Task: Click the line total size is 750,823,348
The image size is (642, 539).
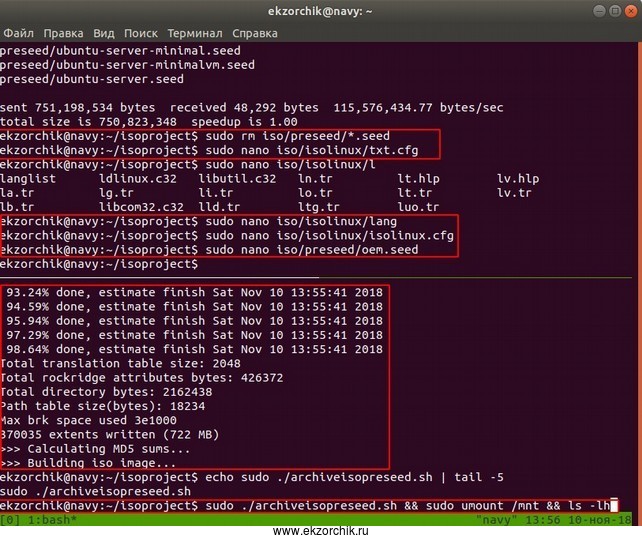Action: pyautogui.click(x=149, y=122)
